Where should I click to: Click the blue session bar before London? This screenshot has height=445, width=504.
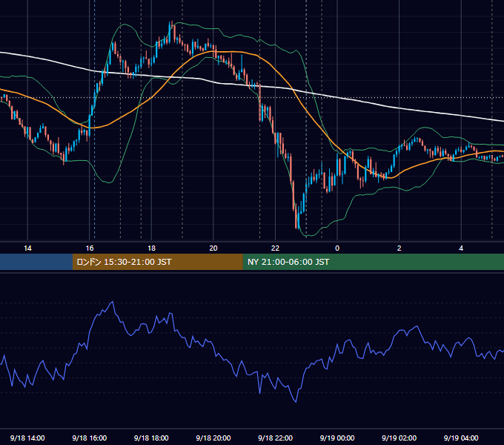(x=36, y=262)
